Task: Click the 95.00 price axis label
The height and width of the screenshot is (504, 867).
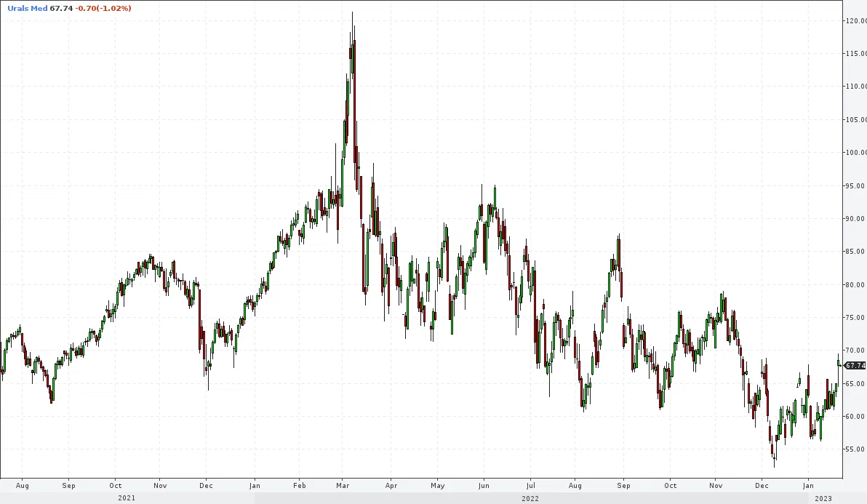Action: (855, 185)
